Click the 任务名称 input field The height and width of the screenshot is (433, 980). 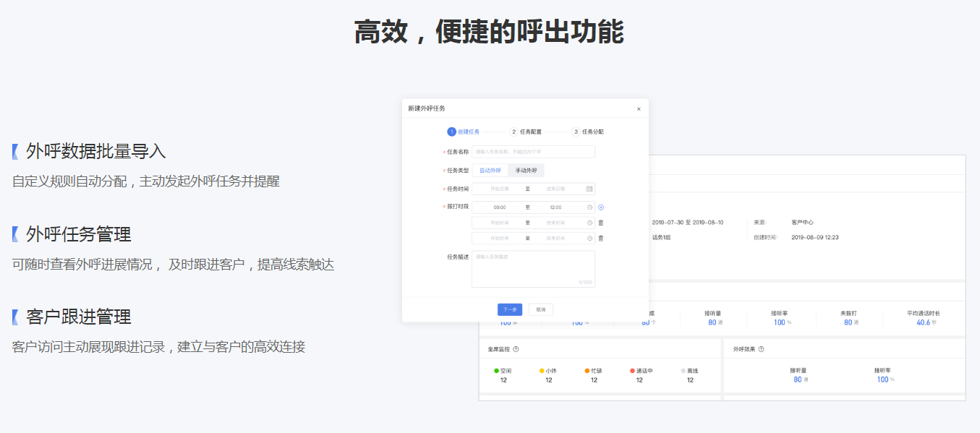pyautogui.click(x=533, y=152)
